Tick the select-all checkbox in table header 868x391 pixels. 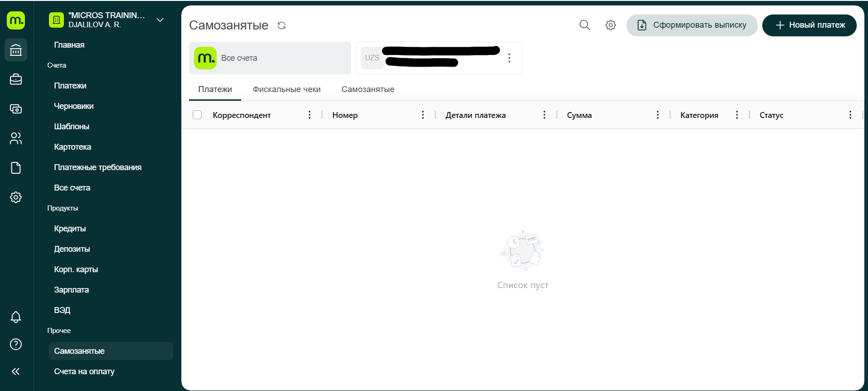click(197, 115)
